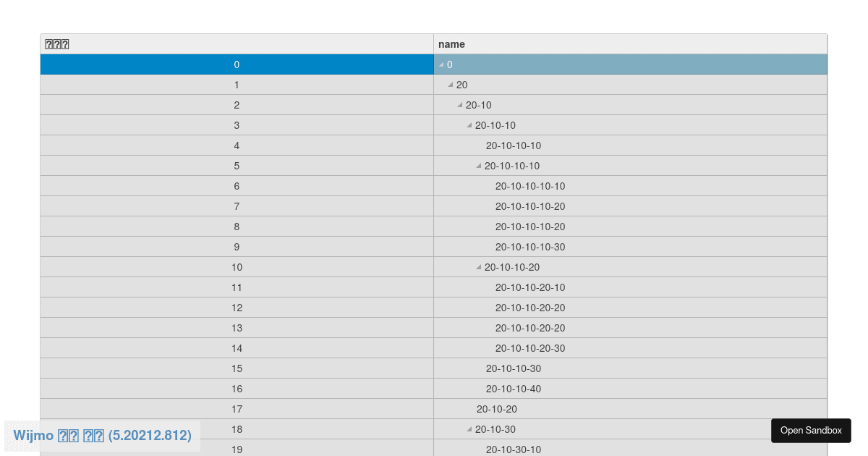Collapse the "20-10-30" tree node
This screenshot has height=456, width=868.
tap(469, 429)
